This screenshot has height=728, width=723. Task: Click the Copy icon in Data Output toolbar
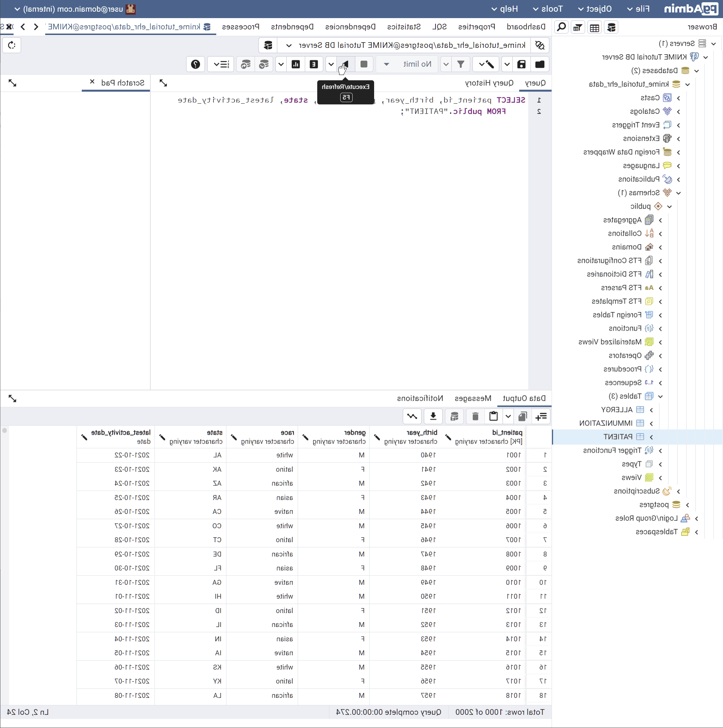pyautogui.click(x=522, y=416)
